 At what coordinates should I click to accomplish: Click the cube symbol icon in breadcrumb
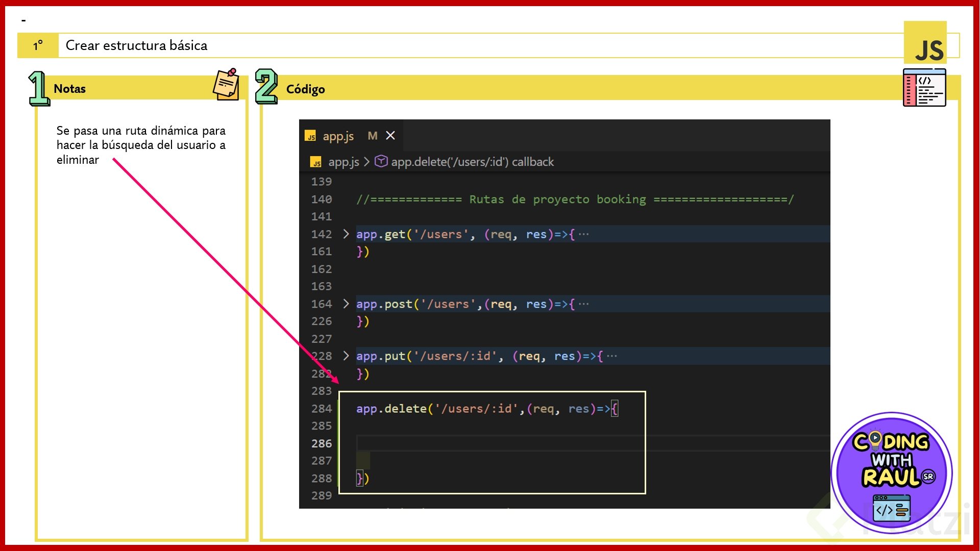tap(381, 162)
